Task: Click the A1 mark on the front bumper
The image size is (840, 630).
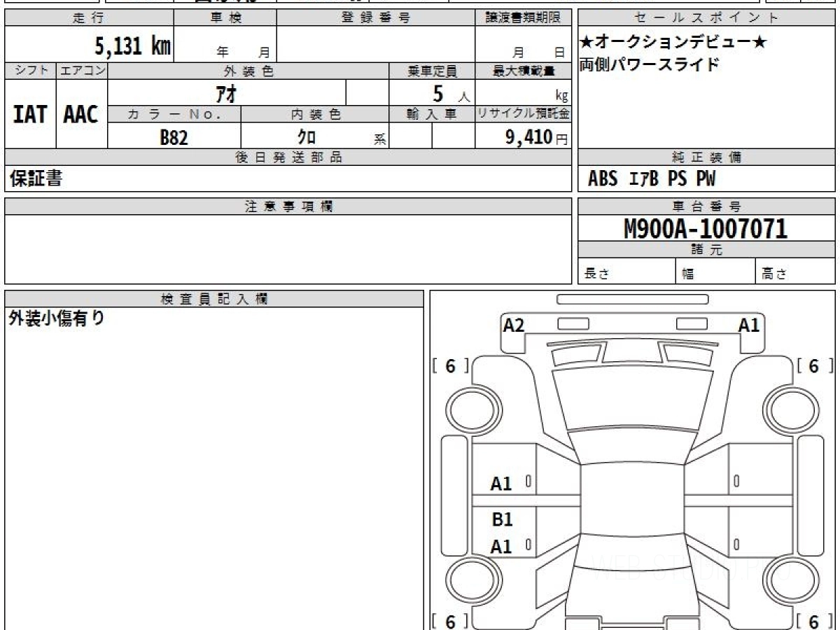Action: (x=749, y=325)
